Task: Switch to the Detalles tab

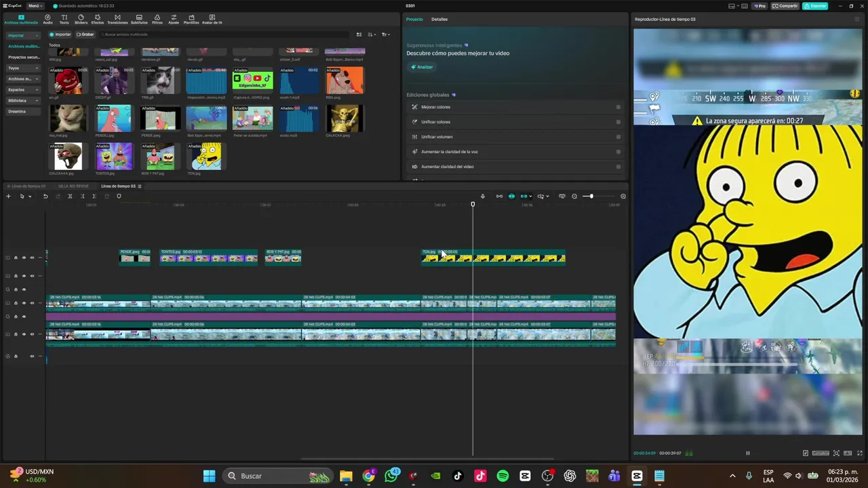Action: (439, 19)
